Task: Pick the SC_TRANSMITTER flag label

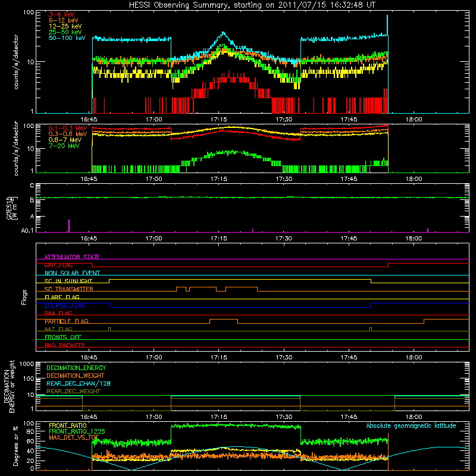Action: pos(69,289)
